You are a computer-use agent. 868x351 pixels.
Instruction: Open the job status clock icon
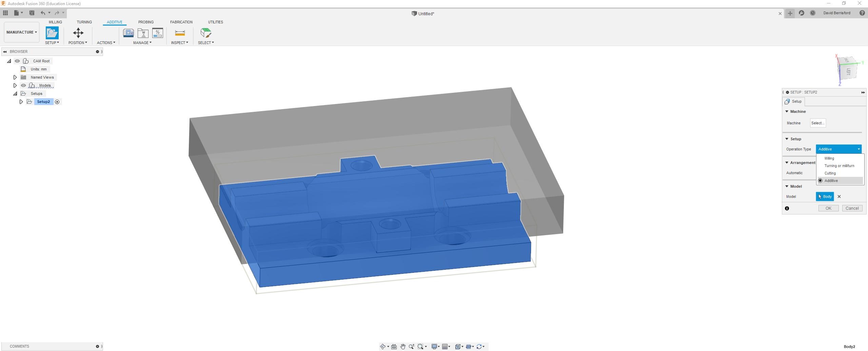pyautogui.click(x=813, y=13)
